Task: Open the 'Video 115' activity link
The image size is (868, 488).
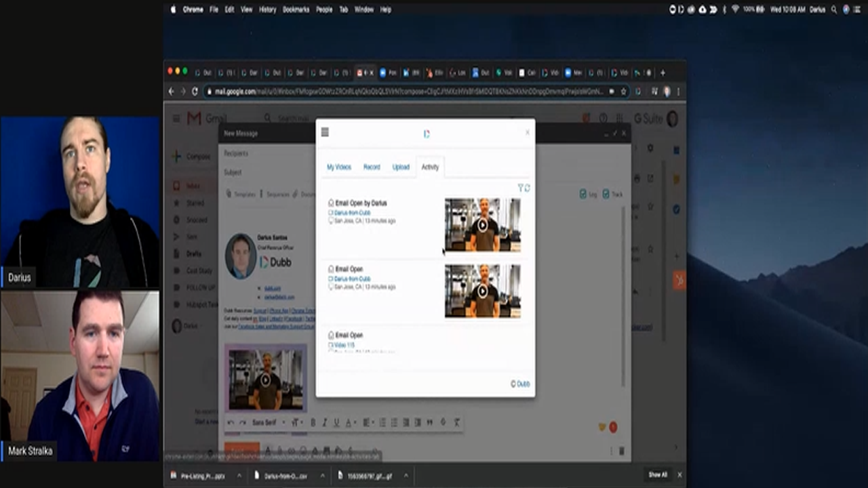Action: 344,345
